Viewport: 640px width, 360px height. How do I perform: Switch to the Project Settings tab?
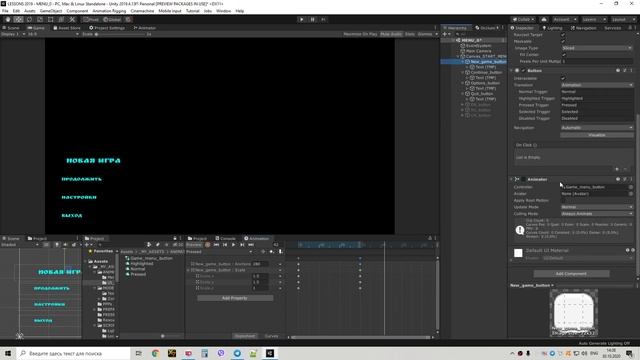pos(107,28)
